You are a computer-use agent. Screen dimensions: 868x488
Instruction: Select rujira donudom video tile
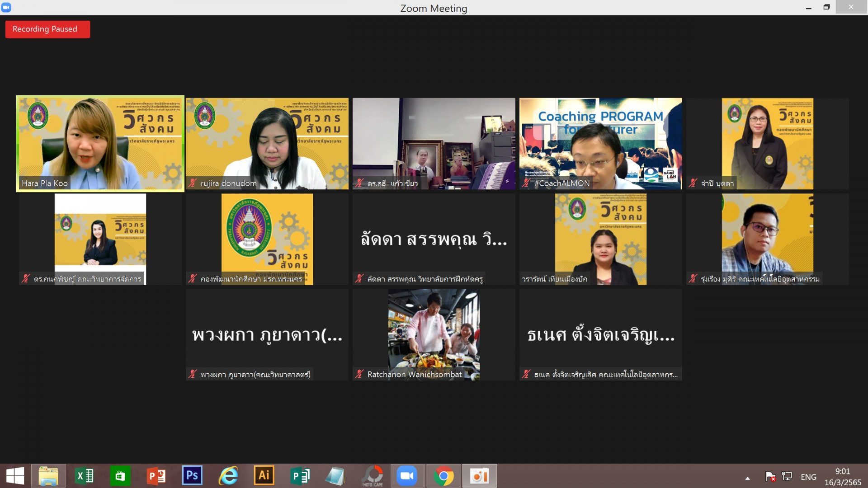[x=267, y=143]
